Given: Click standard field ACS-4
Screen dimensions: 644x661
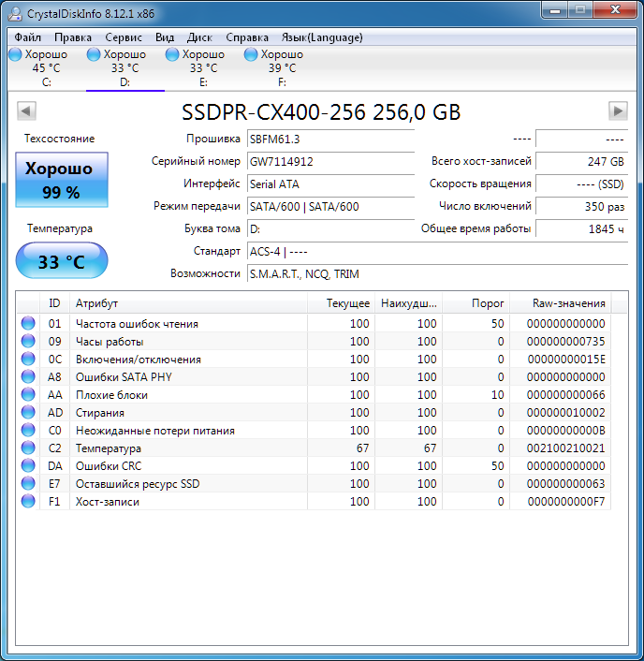Looking at the screenshot, I should (437, 252).
